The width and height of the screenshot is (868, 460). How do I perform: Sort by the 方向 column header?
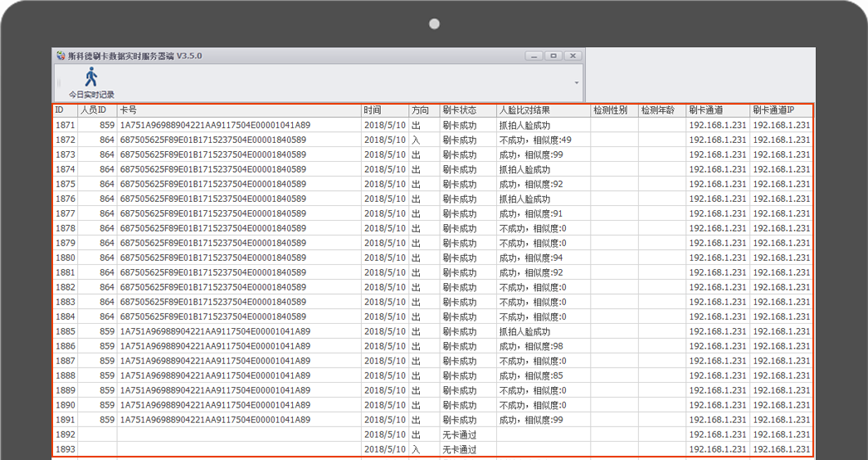tap(425, 110)
